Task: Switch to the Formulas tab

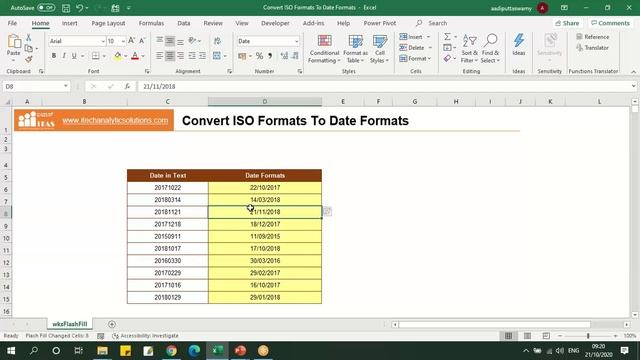Action: [151, 23]
